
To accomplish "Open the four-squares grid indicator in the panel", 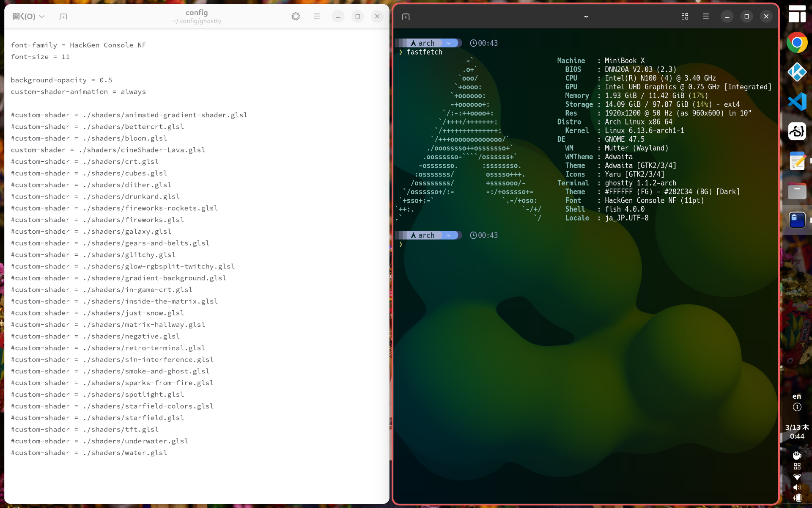I will pyautogui.click(x=797, y=467).
